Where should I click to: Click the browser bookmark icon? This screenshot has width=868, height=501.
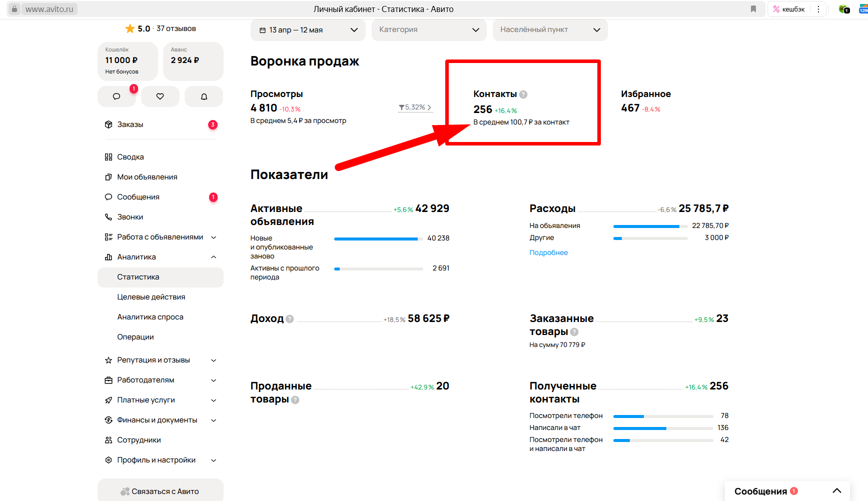(x=753, y=9)
